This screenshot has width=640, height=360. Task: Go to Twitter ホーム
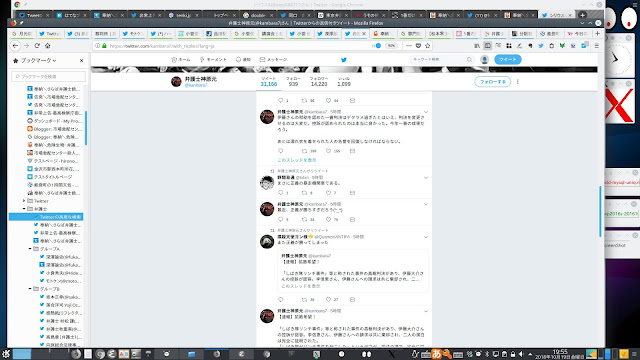[181, 60]
